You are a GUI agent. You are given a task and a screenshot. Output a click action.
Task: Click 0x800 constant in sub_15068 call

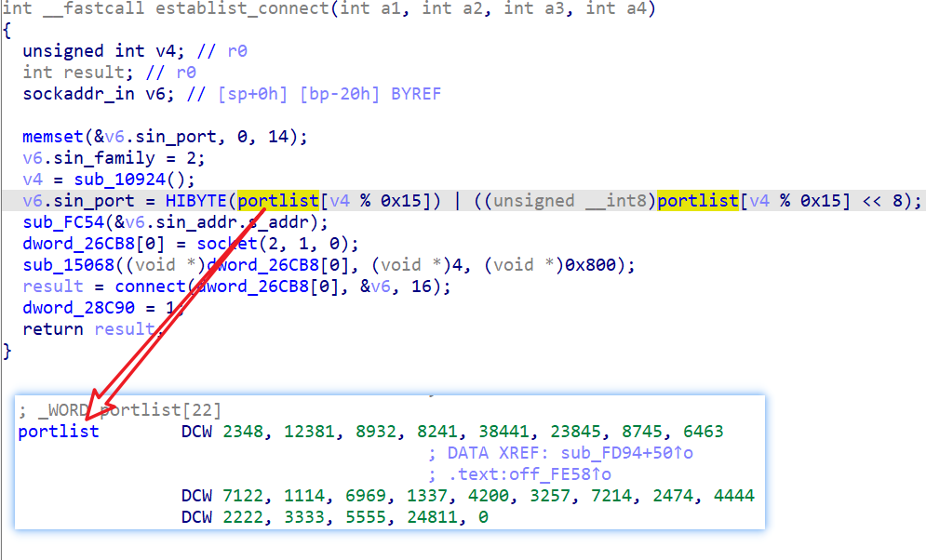(590, 265)
